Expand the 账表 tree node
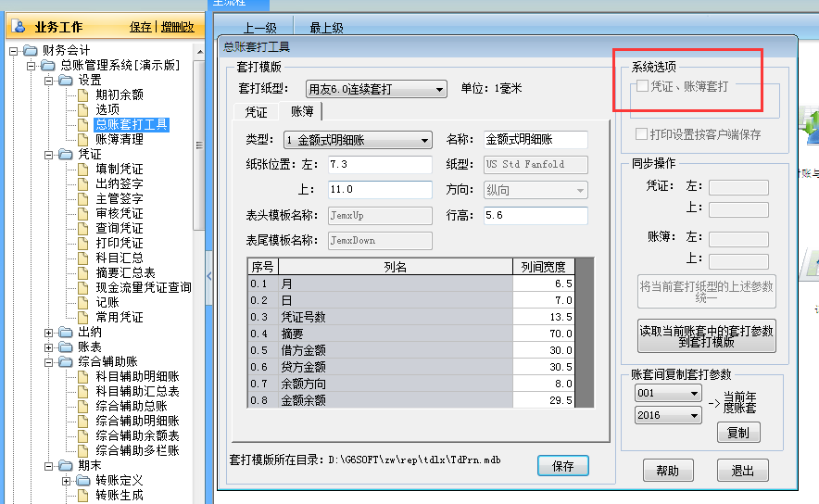The width and height of the screenshot is (819, 504). tap(48, 347)
